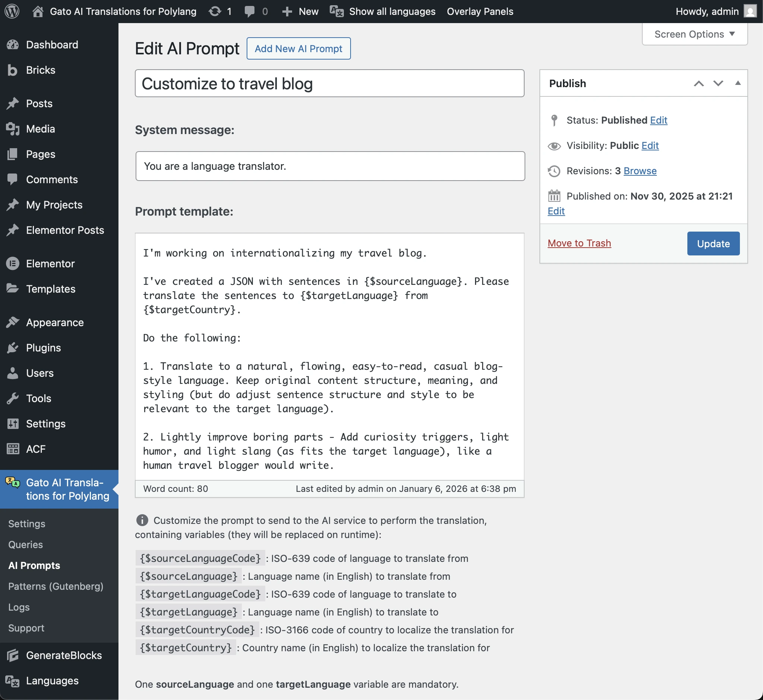Move Publish box down with chevron

click(718, 83)
